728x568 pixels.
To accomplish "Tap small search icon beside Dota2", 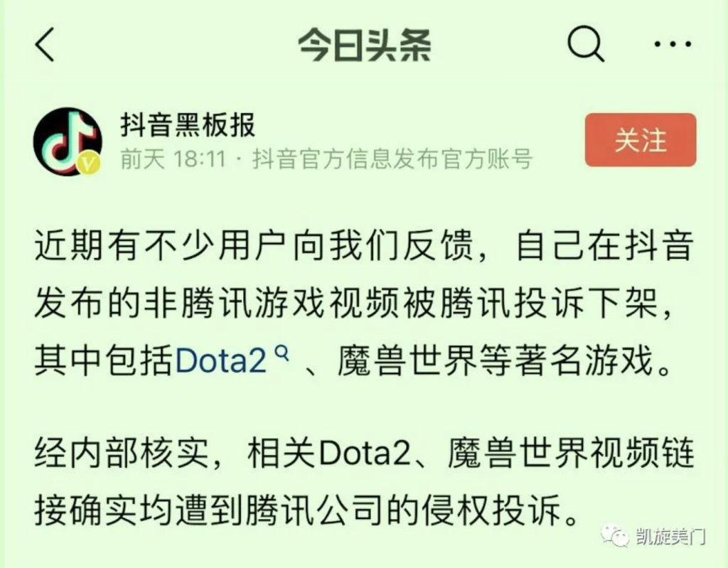I will [x=282, y=354].
